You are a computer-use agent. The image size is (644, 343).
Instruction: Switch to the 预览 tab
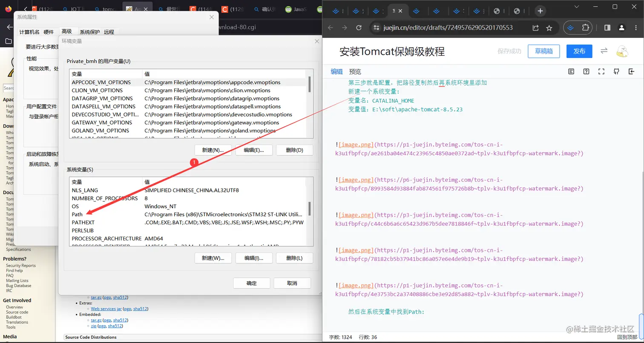click(355, 71)
